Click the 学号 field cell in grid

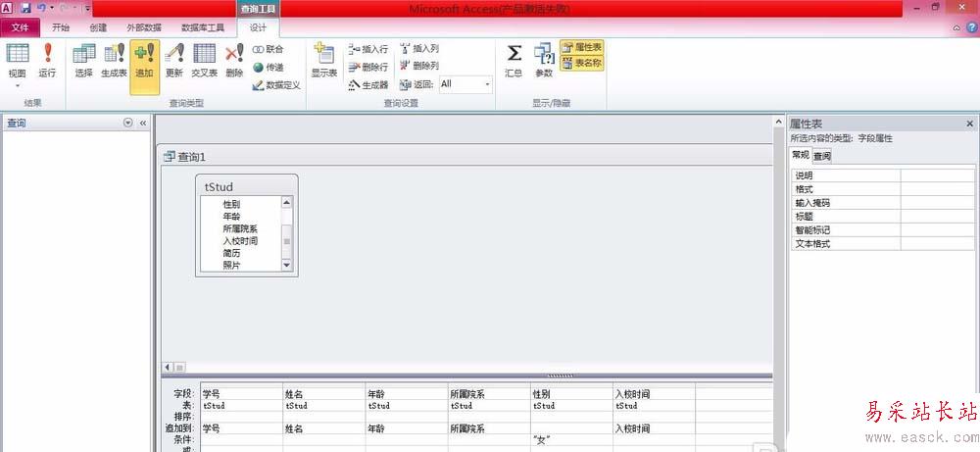pyautogui.click(x=242, y=394)
